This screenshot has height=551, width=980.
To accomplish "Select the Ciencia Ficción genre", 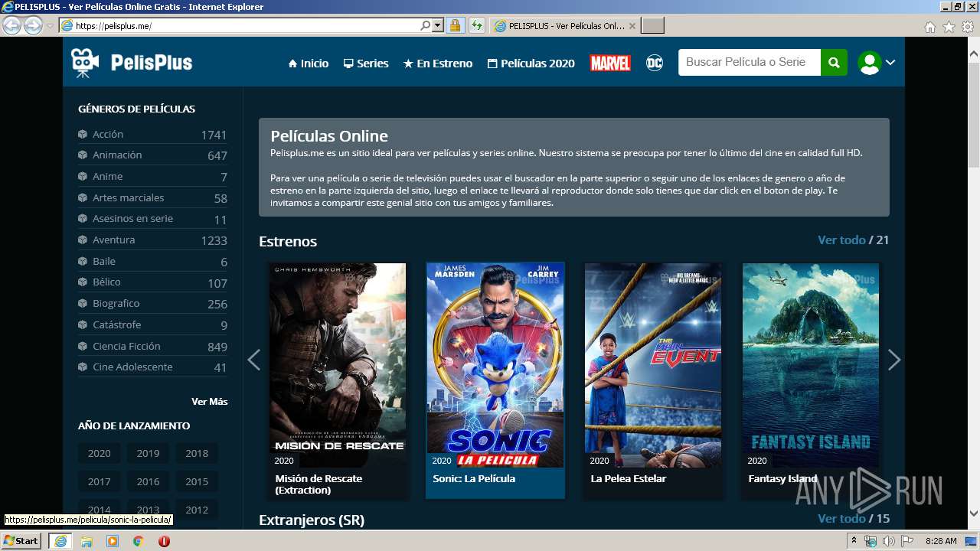I will click(152, 346).
